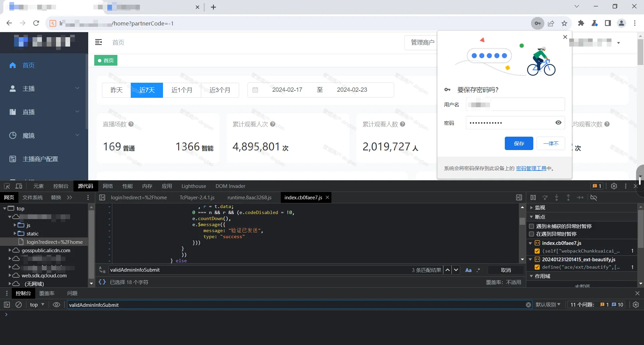Expand the js folder in file tree
Viewport: 644px width, 345px height.
(15, 225)
